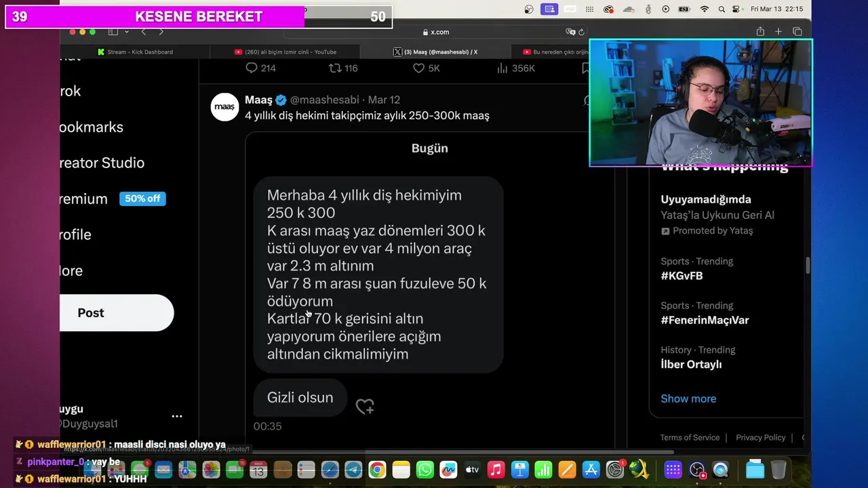Click the date and time in menu bar
Screen dimensions: 868x488
[777, 9]
